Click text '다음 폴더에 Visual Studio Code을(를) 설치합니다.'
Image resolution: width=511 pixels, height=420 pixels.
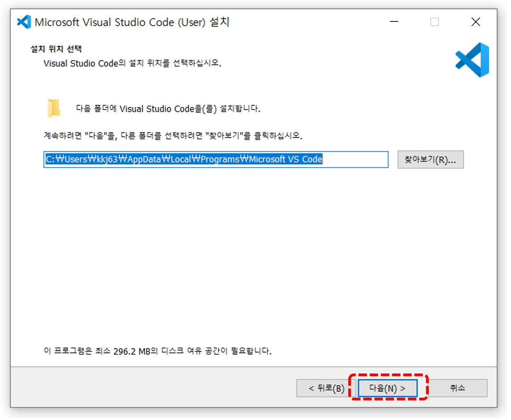point(169,109)
